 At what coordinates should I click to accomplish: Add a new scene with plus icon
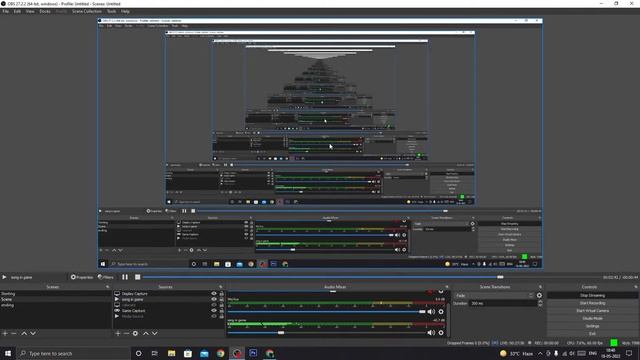[5, 333]
